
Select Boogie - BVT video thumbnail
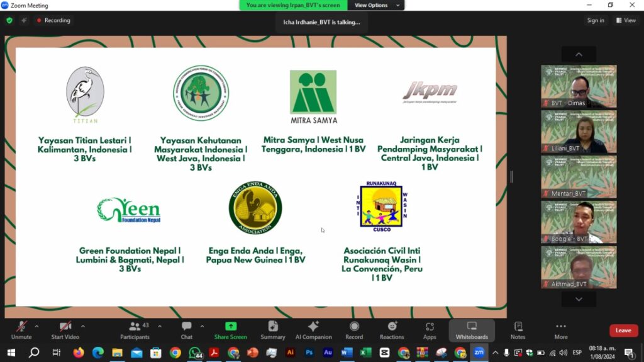[579, 222]
